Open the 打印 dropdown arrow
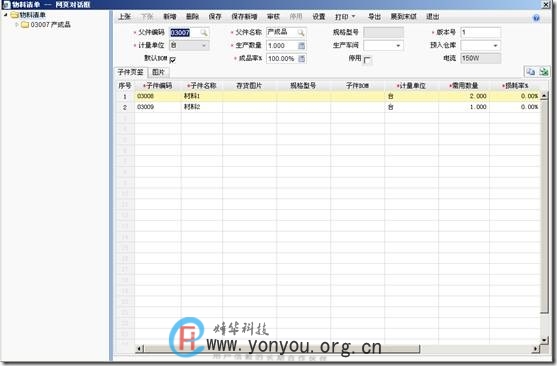This screenshot has width=557, height=366. [x=353, y=16]
